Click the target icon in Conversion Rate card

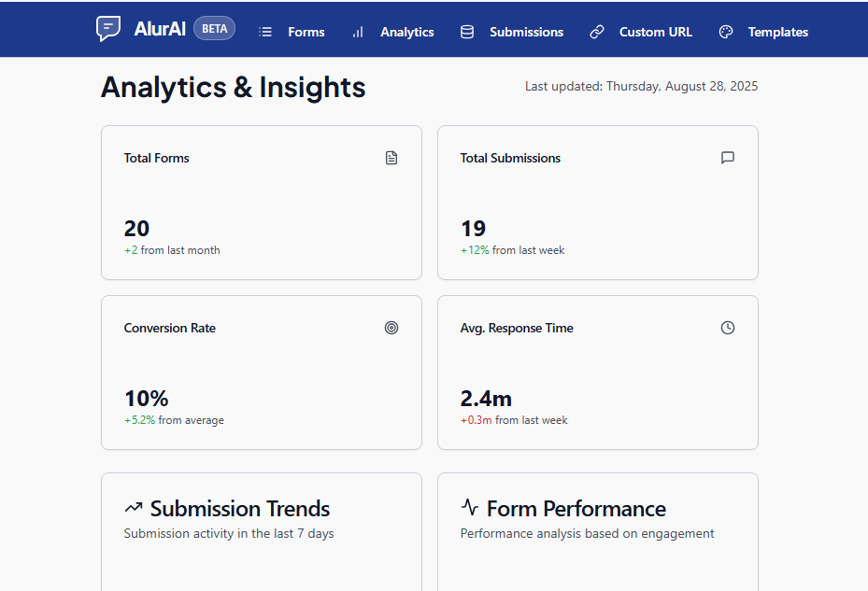tap(391, 328)
